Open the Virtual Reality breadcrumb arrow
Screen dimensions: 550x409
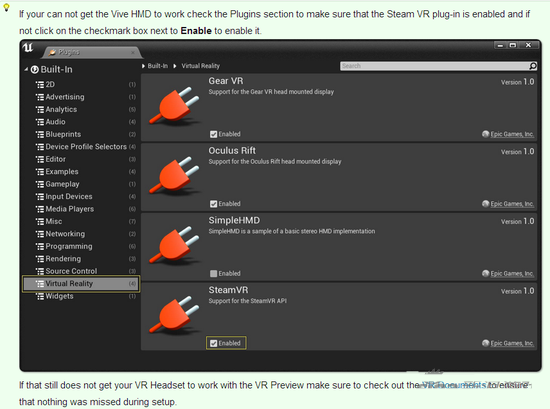175,66
